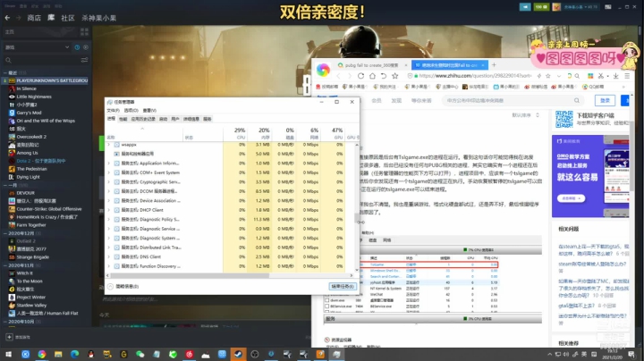Click browser download arrow icon

pos(615,76)
